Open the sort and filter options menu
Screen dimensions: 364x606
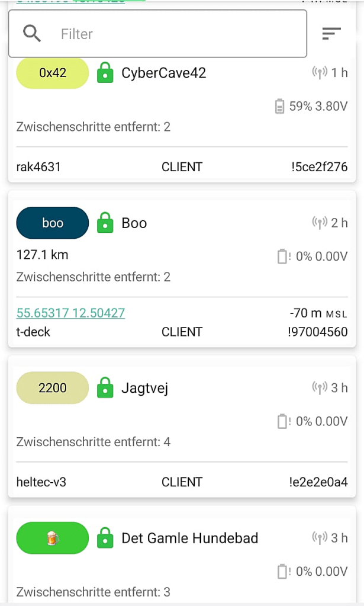[x=331, y=34]
